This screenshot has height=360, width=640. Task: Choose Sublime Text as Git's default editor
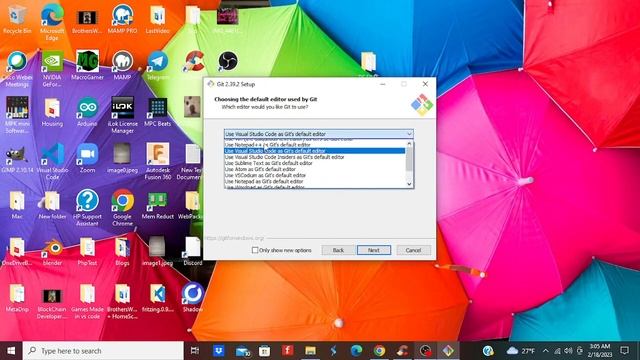tap(314, 163)
